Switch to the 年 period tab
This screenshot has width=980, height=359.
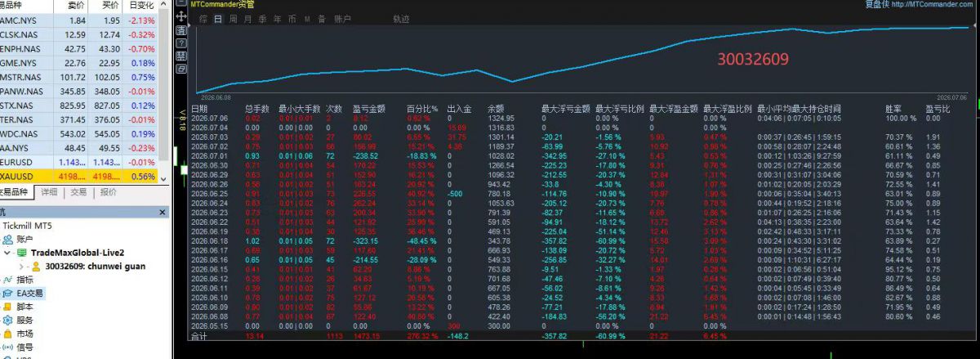(278, 19)
